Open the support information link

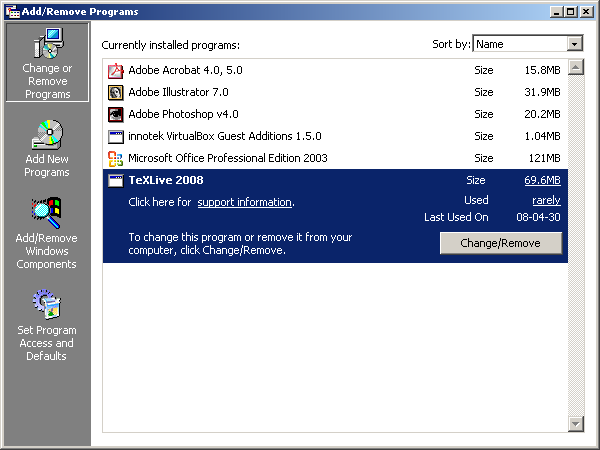pos(244,202)
